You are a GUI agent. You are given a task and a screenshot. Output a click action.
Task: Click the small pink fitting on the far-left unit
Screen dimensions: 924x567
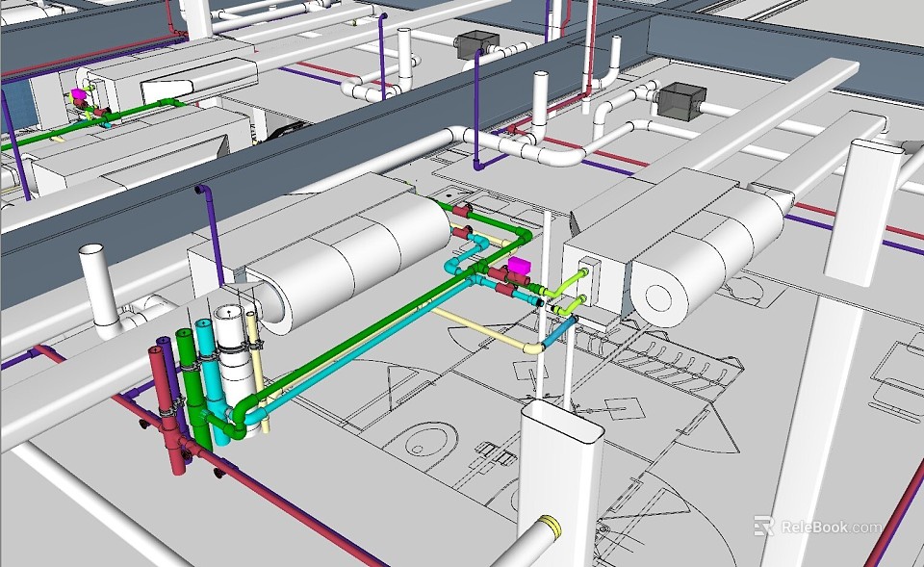tap(79, 96)
